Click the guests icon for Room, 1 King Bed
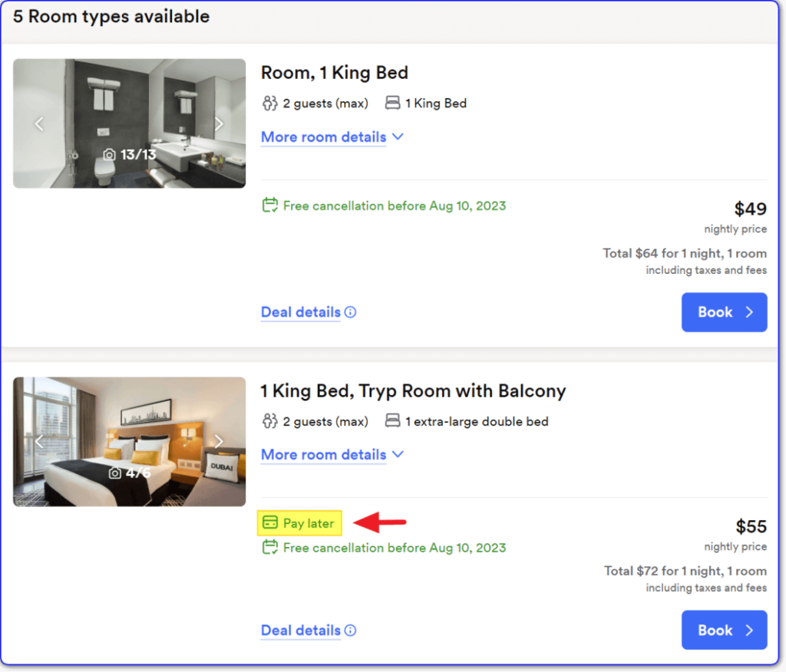786x672 pixels. coord(270,103)
